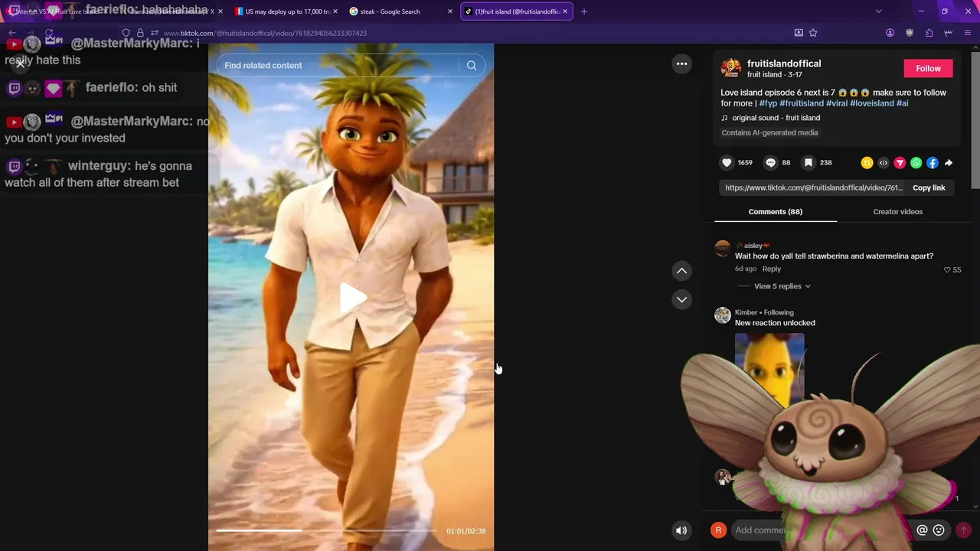Open the #fruitisland hashtag
Viewport: 980px width, 551px height.
click(801, 103)
